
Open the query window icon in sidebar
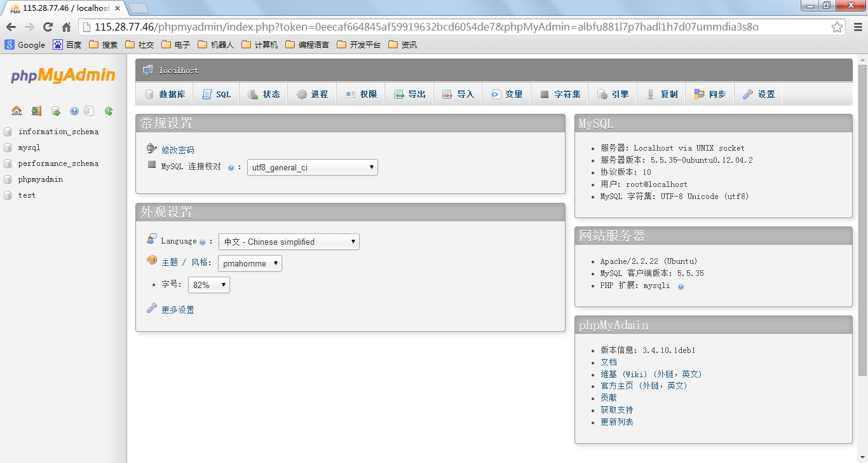56,111
